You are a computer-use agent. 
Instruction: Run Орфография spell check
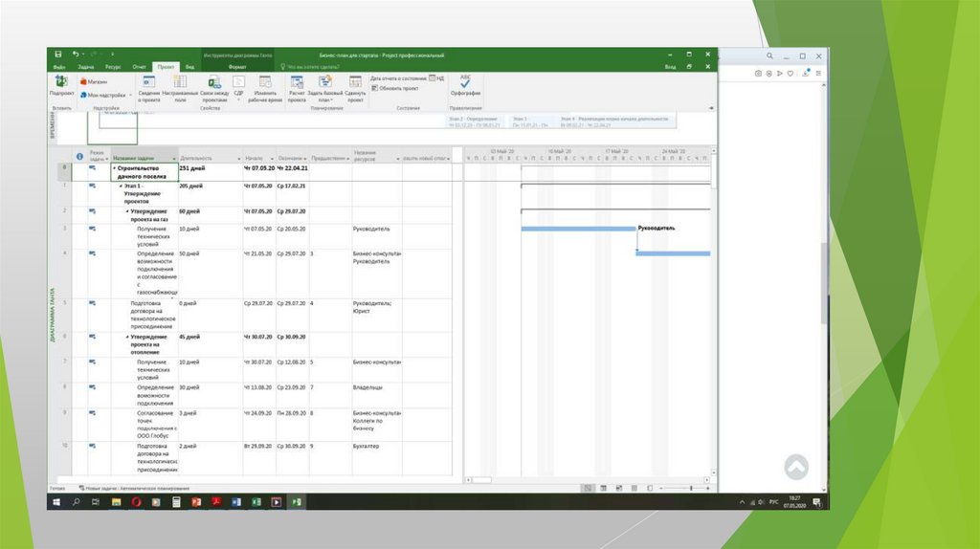coord(465,84)
